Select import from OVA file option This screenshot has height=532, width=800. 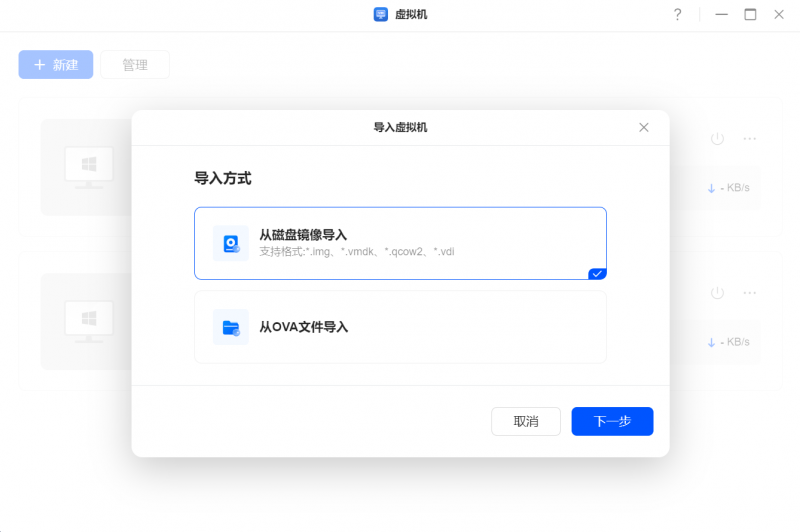400,327
